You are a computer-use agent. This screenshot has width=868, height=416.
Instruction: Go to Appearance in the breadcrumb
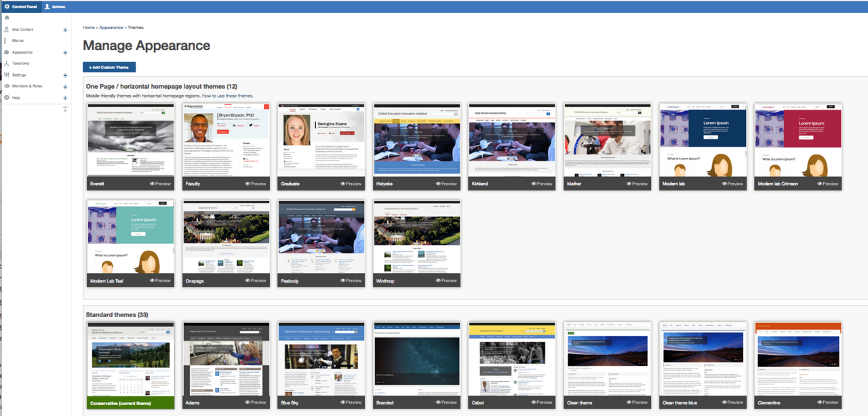[x=111, y=28]
